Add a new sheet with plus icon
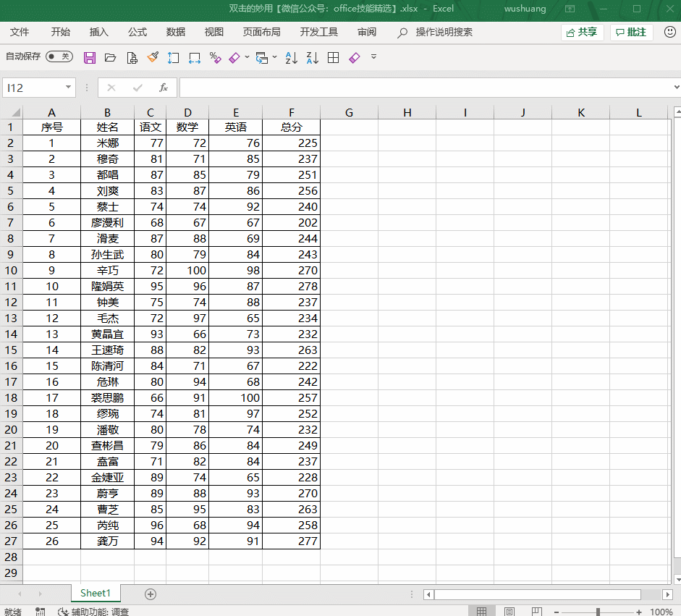 tap(151, 594)
